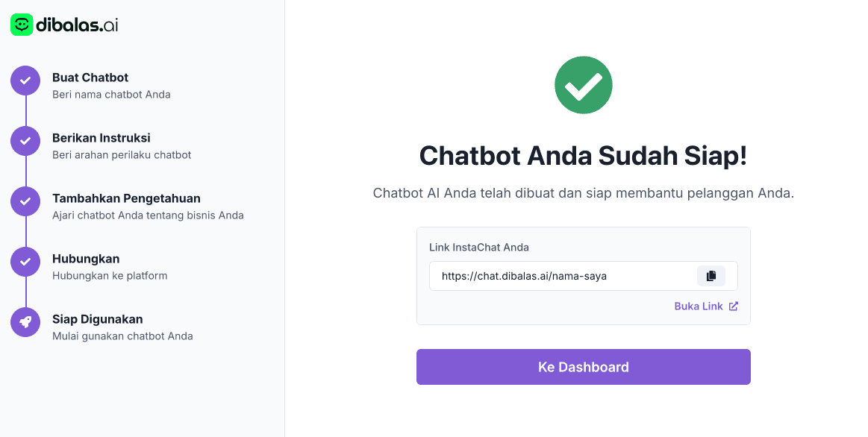Click the rocket icon beside Siap Digunakan
The width and height of the screenshot is (868, 437).
(25, 322)
